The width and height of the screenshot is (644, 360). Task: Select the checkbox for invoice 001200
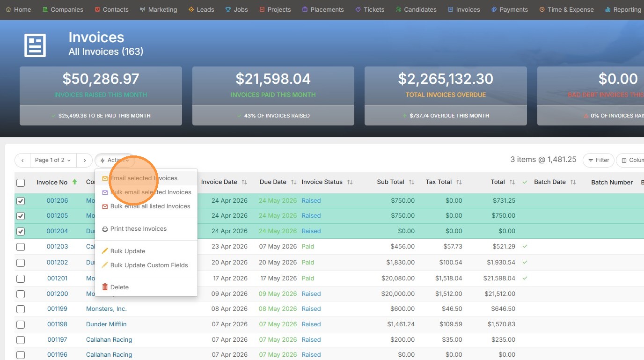coord(21,294)
